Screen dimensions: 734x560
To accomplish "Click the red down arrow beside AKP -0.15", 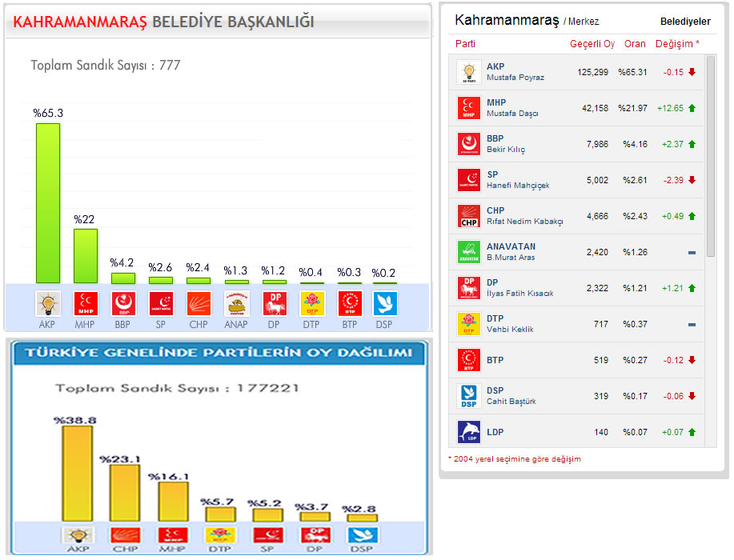I will point(692,72).
